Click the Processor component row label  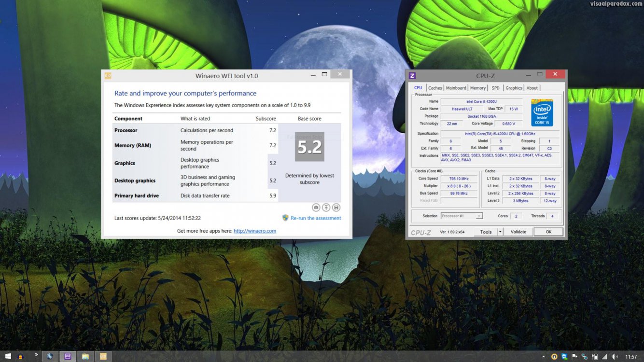[x=126, y=130]
